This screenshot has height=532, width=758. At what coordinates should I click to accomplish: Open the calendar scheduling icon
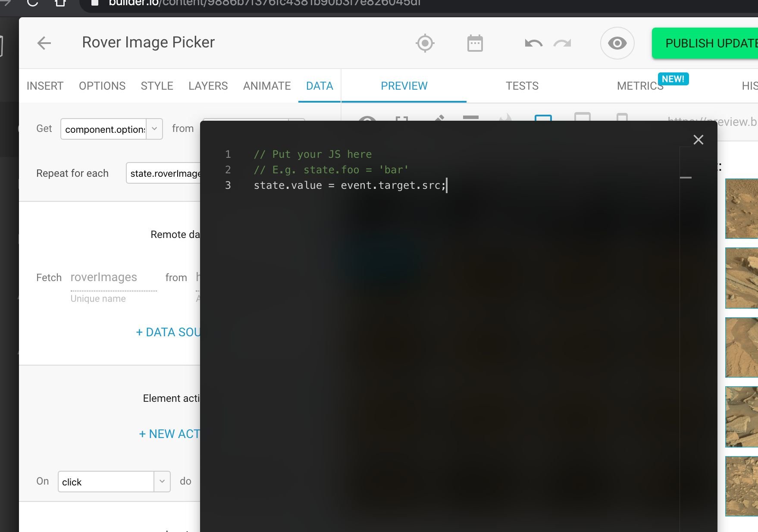(x=475, y=43)
